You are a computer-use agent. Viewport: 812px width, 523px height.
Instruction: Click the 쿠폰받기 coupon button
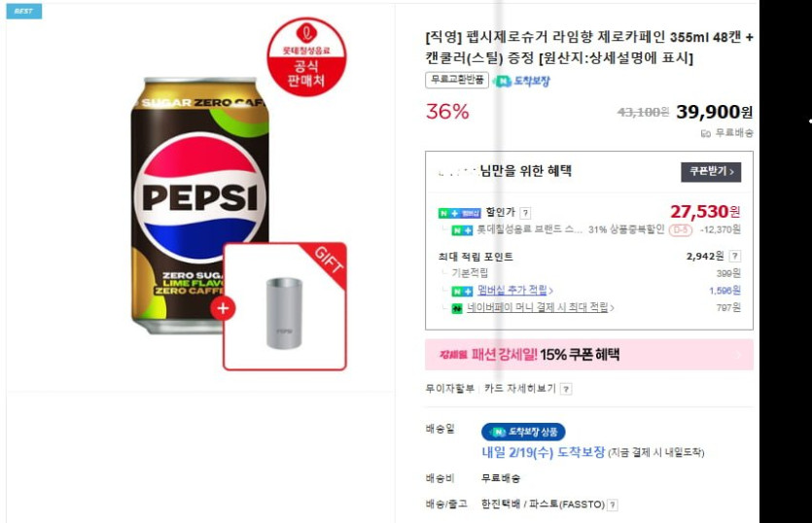coord(710,172)
